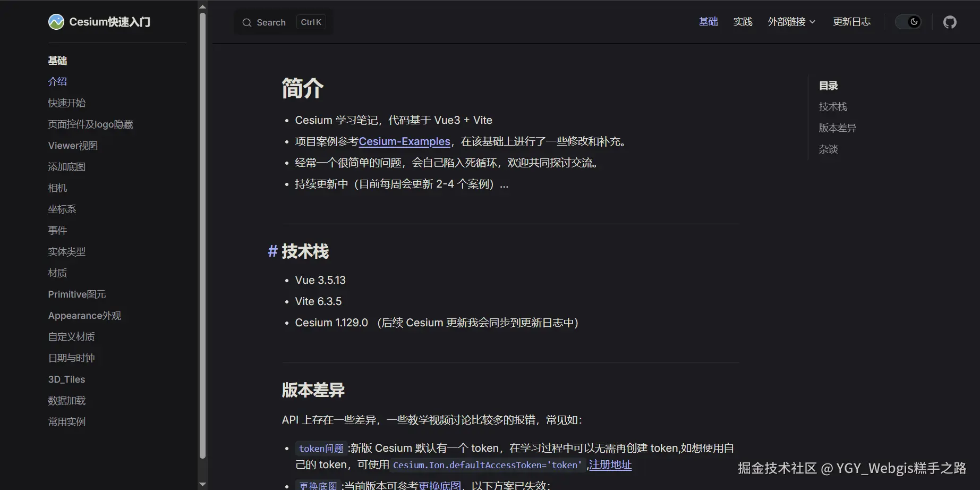Screen dimensions: 980x490
Task: Open the 添加底图 sidebar page
Action: pyautogui.click(x=67, y=166)
